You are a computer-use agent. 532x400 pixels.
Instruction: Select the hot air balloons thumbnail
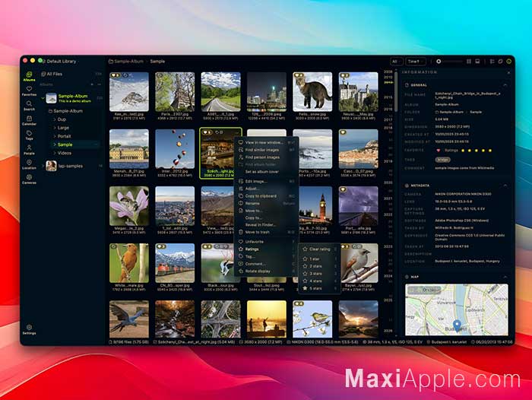(x=175, y=149)
